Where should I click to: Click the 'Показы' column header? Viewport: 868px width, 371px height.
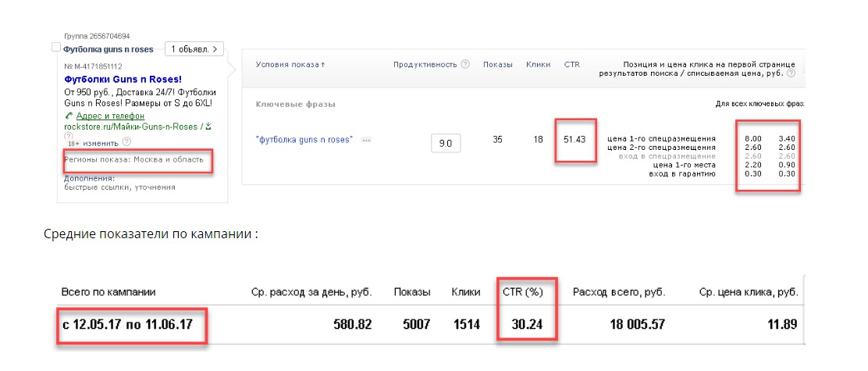coord(498,64)
